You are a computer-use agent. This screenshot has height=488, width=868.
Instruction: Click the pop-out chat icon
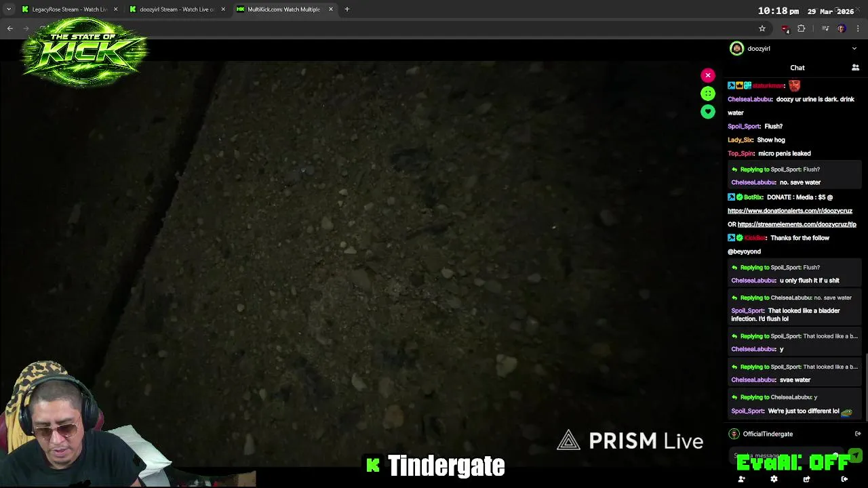pyautogui.click(x=806, y=479)
